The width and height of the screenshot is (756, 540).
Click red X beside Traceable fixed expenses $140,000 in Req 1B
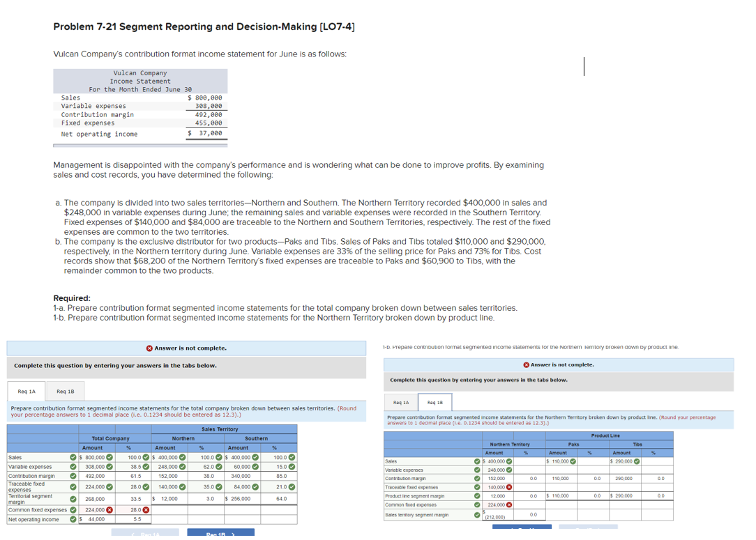point(508,487)
